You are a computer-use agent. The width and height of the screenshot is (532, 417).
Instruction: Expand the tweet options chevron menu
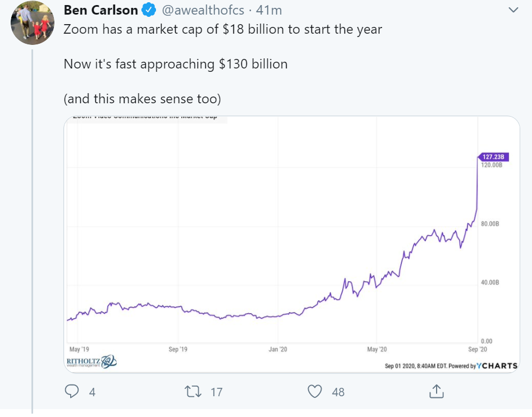513,10
